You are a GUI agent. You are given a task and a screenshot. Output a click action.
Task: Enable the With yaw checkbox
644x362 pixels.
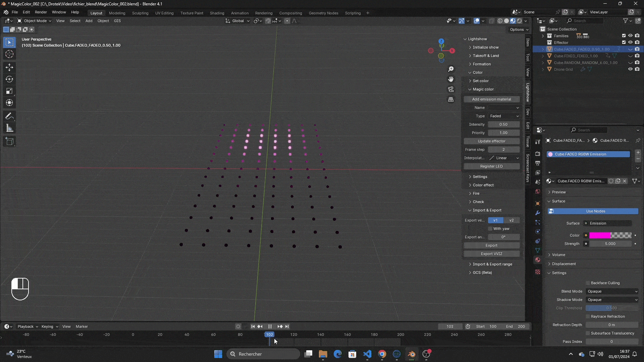click(490, 229)
